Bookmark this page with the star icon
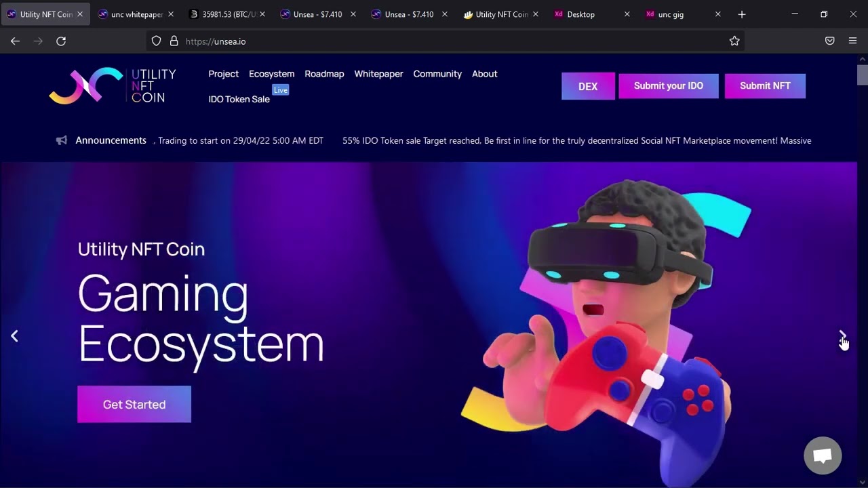 click(x=734, y=41)
